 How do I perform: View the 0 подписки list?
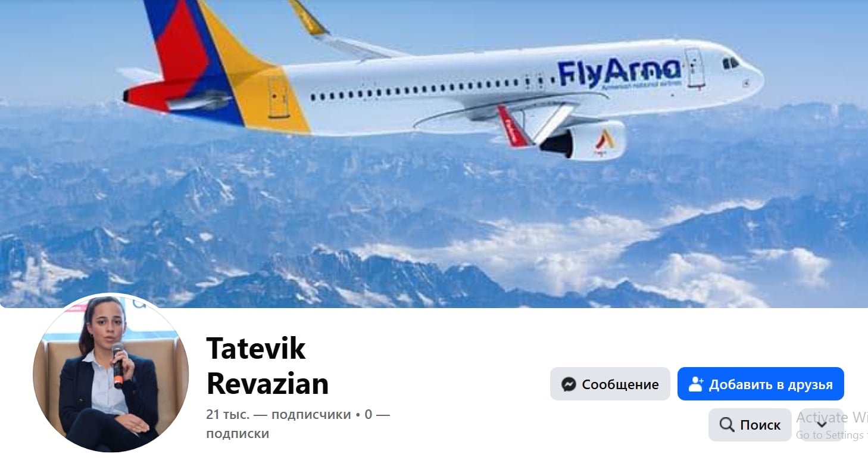point(298,424)
